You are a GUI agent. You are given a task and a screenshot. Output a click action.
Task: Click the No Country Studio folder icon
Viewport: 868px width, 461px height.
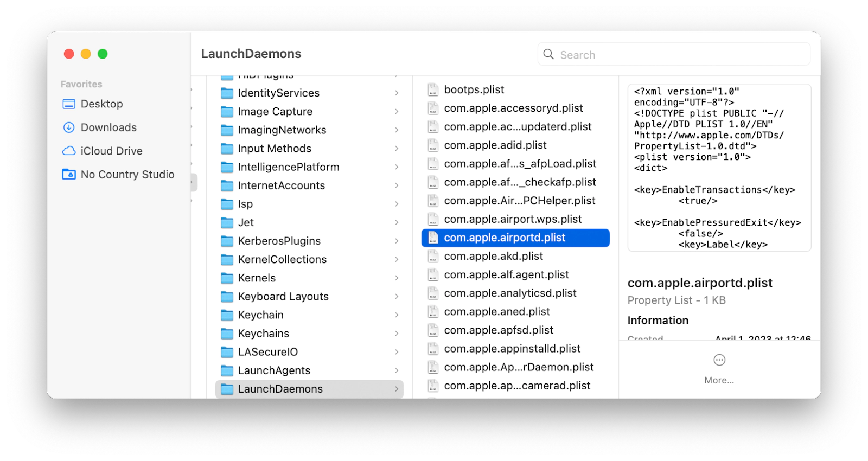[69, 175]
